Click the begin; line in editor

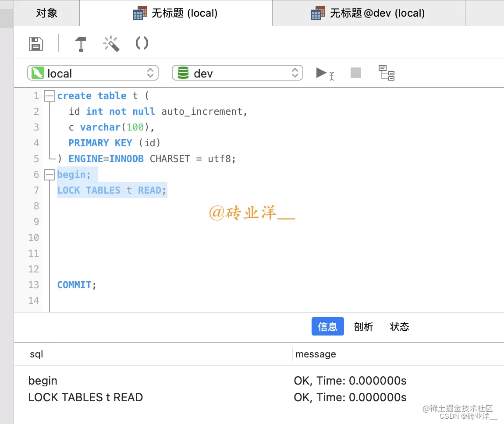click(74, 175)
